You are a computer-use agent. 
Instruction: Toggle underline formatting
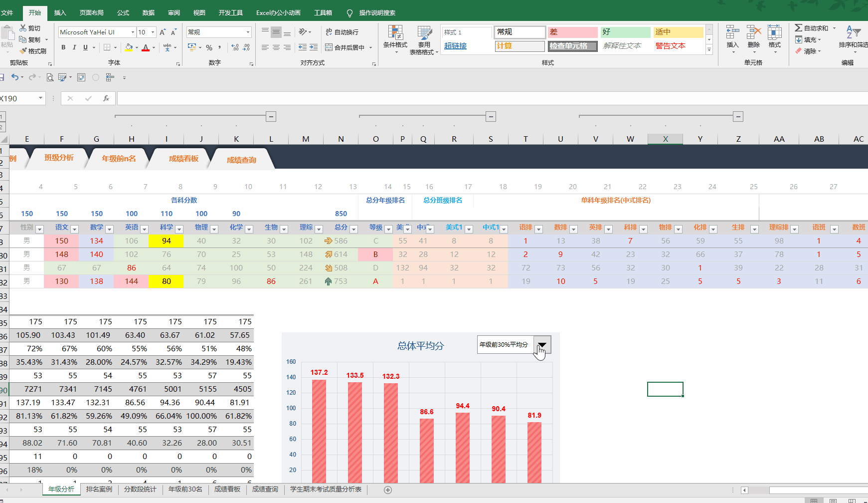pos(85,47)
